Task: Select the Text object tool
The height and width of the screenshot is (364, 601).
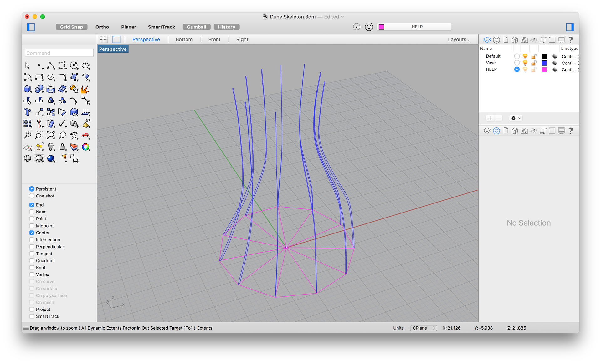Action: coord(28,112)
